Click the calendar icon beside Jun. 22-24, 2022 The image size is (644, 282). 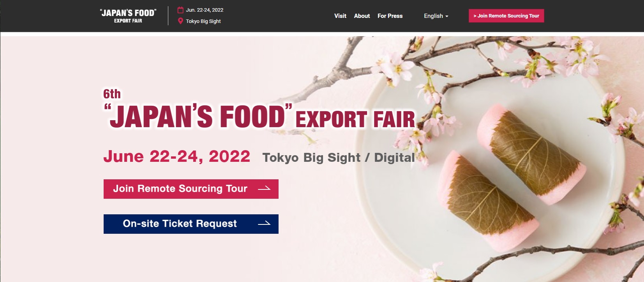[180, 10]
